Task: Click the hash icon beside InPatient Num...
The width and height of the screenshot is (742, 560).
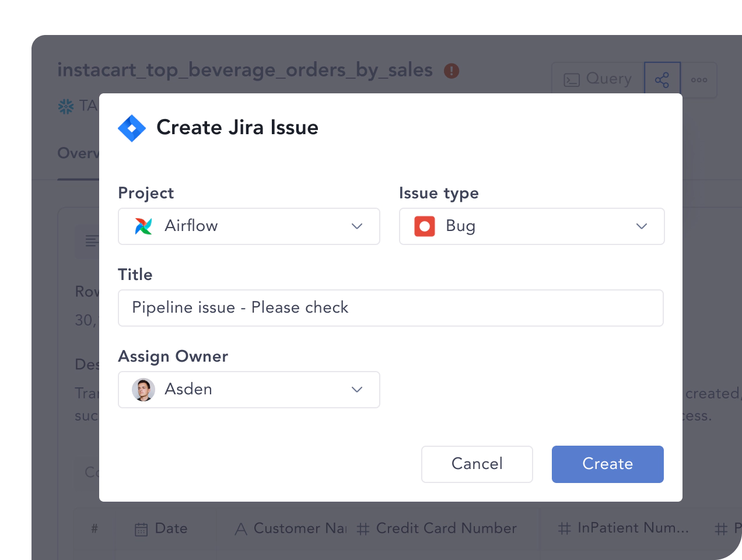Action: pos(564,529)
